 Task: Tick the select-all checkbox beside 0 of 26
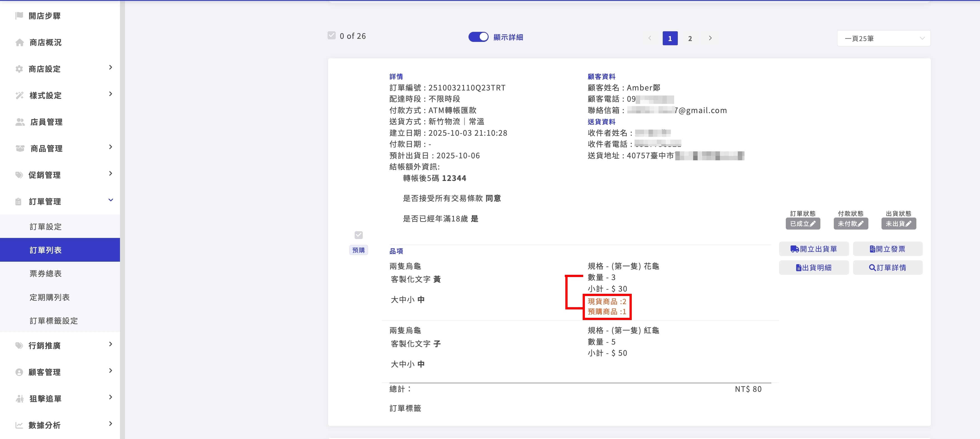[332, 35]
